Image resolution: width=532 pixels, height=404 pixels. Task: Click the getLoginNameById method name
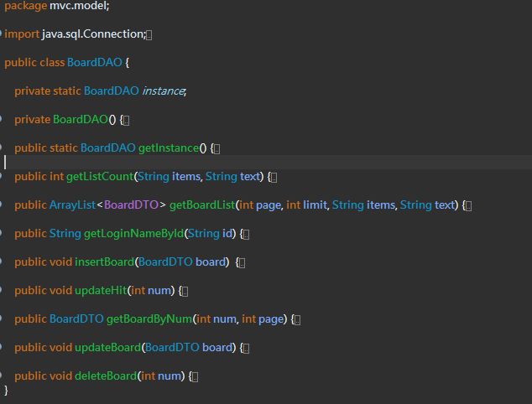click(x=134, y=233)
